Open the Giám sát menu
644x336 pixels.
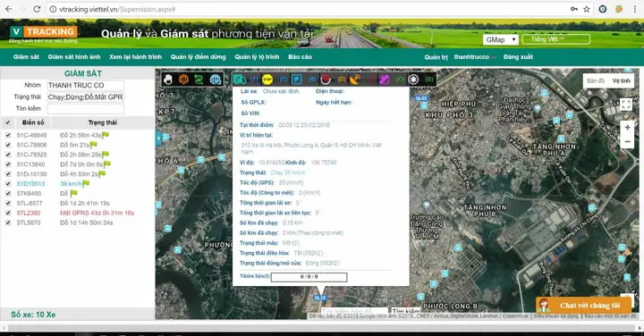click(x=26, y=56)
